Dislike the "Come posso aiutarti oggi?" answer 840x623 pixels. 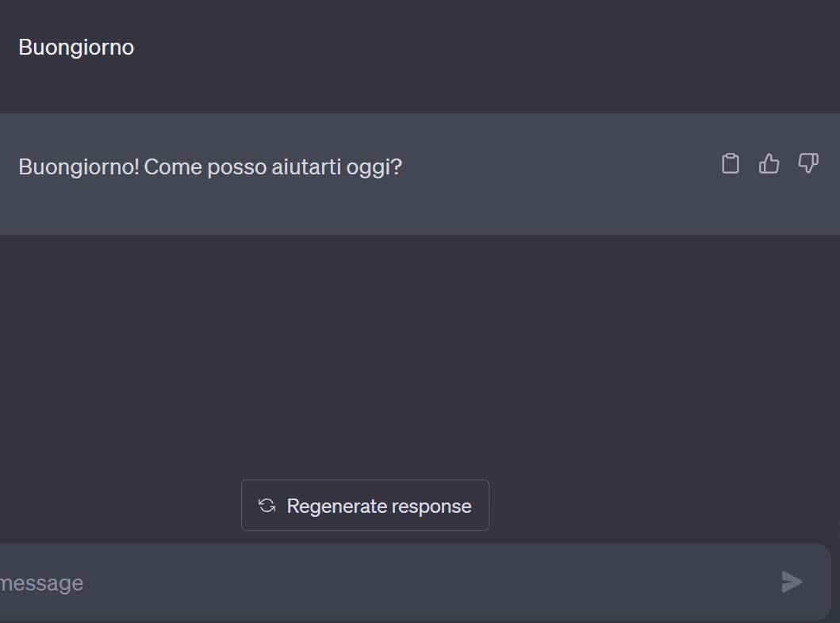click(807, 163)
